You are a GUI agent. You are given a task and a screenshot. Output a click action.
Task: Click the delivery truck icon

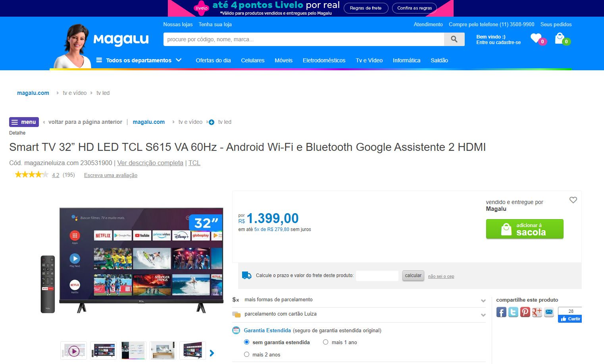tap(246, 275)
